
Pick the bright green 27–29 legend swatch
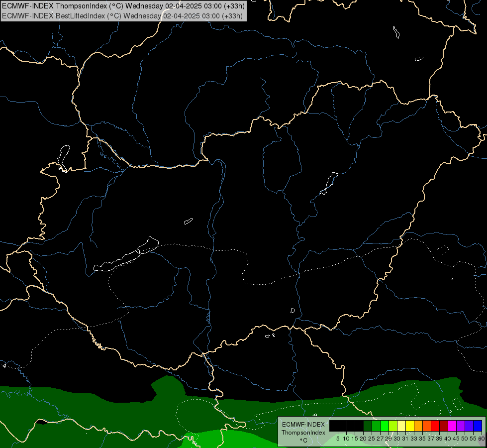pyautogui.click(x=385, y=426)
